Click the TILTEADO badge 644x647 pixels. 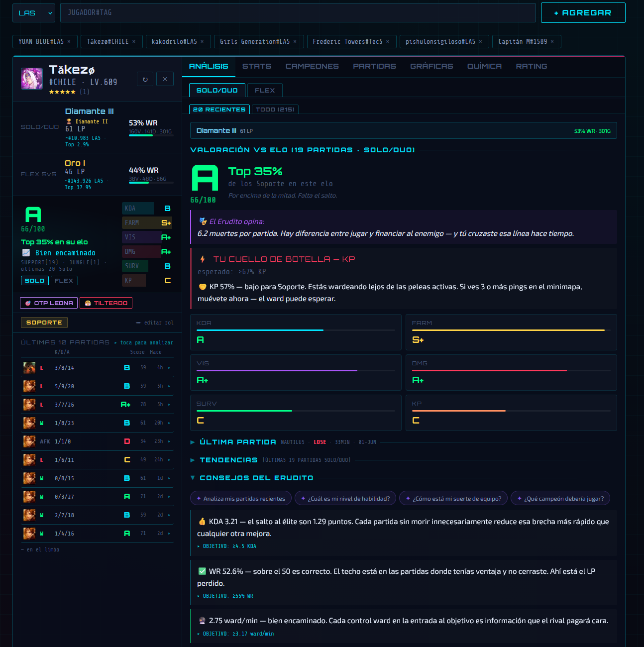click(106, 303)
